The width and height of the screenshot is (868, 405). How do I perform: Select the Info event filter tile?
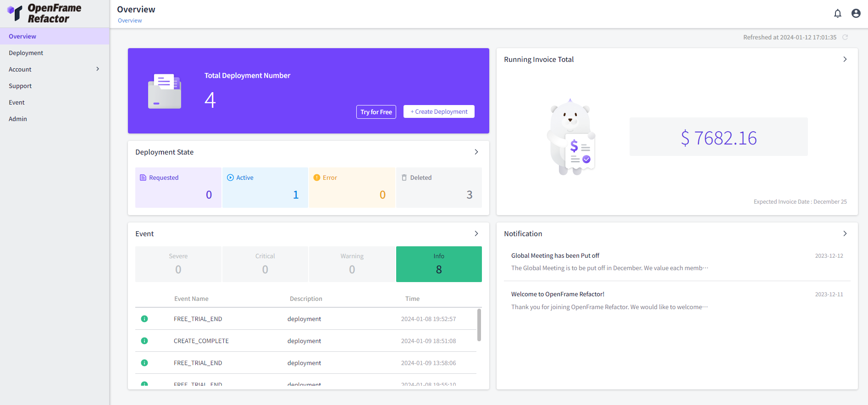pyautogui.click(x=438, y=264)
